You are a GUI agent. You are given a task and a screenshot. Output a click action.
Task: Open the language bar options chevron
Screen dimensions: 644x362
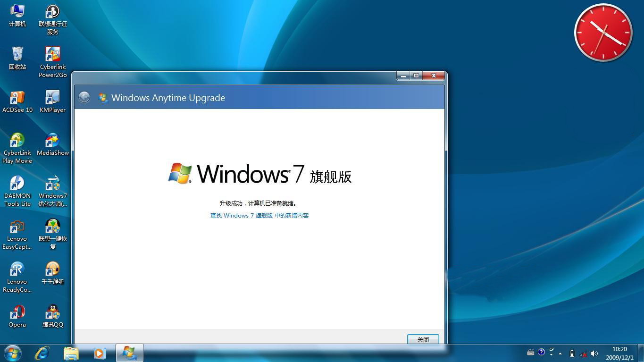point(551,354)
